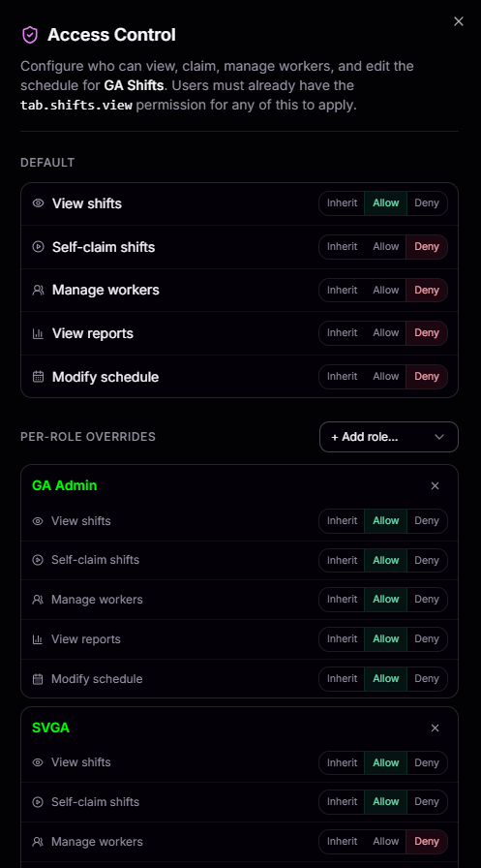481x868 pixels.
Task: Remove the GA Admin role override
Action: tap(436, 485)
